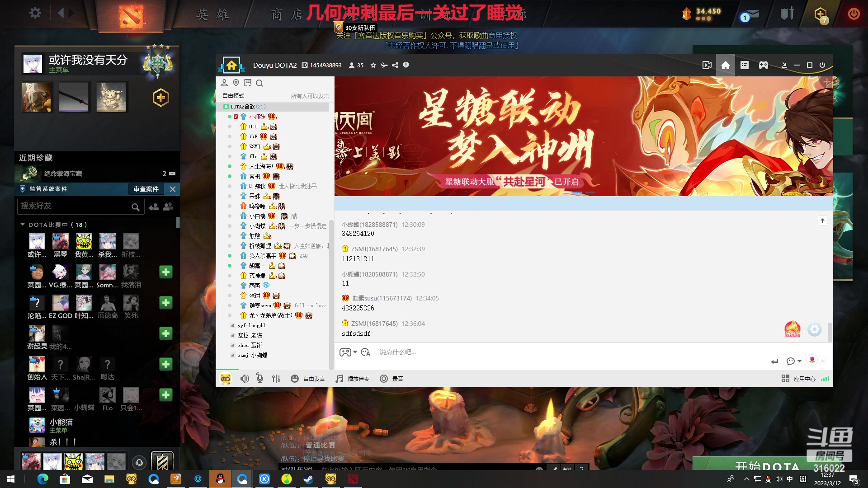Open the 商店 store tab in Dota

[287, 14]
